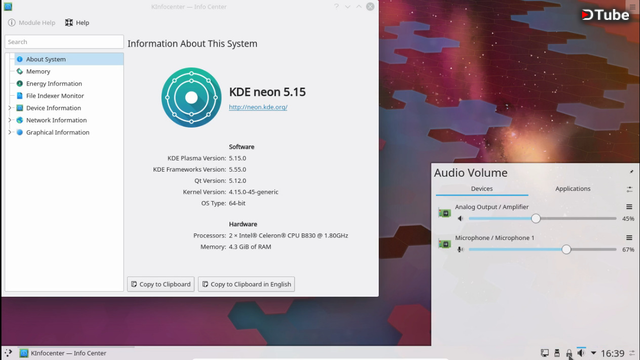Click the 45% volume label

pyautogui.click(x=628, y=219)
